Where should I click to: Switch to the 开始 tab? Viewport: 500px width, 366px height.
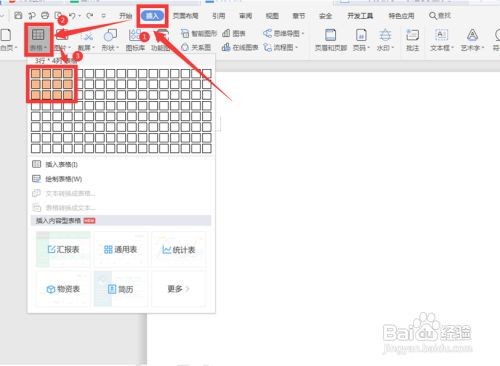[x=125, y=16]
